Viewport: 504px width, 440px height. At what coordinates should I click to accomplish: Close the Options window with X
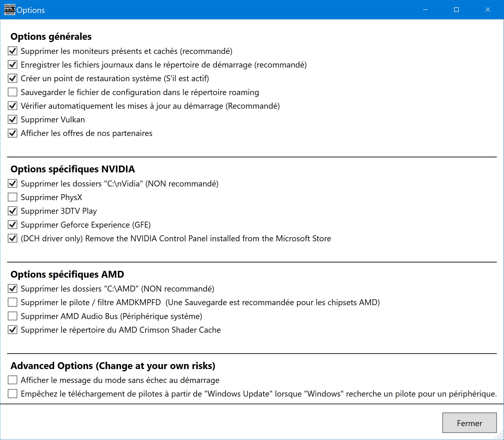(x=488, y=10)
